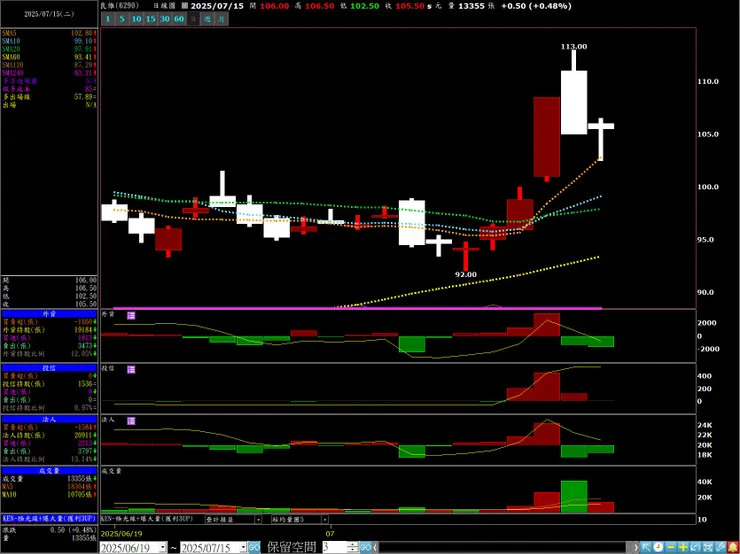Viewport: 740px width, 554px height.
Task: Click GO button next to the end date
Action: pos(254,547)
